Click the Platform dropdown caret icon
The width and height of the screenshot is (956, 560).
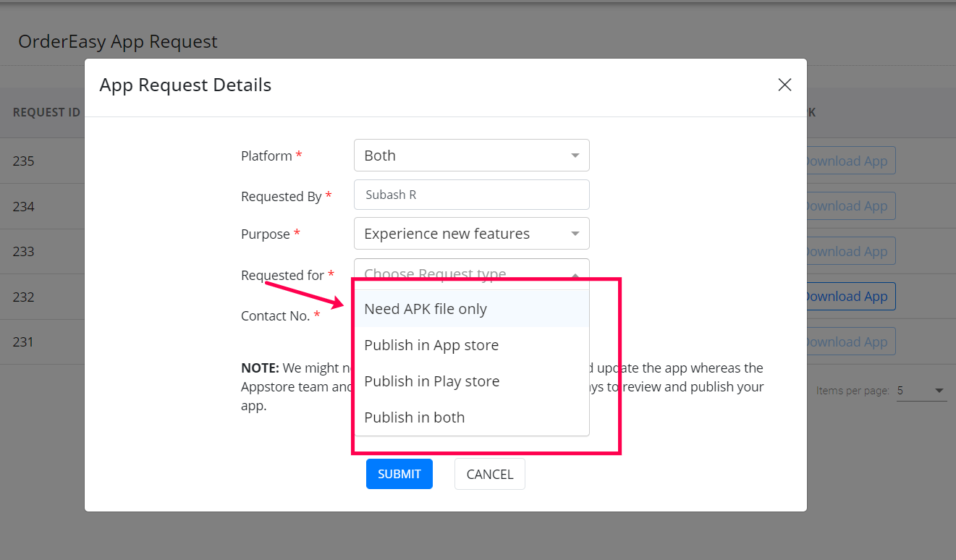tap(575, 156)
